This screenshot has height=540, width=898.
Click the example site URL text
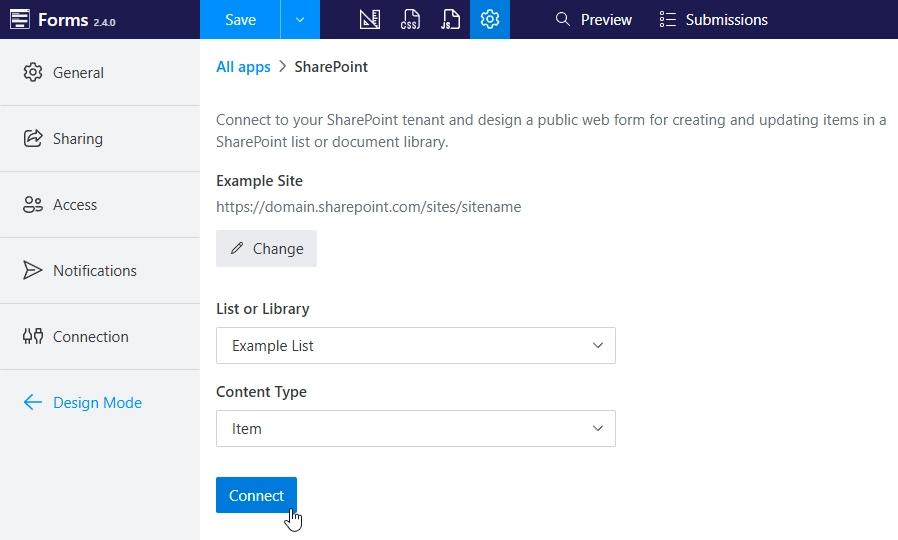tap(368, 207)
